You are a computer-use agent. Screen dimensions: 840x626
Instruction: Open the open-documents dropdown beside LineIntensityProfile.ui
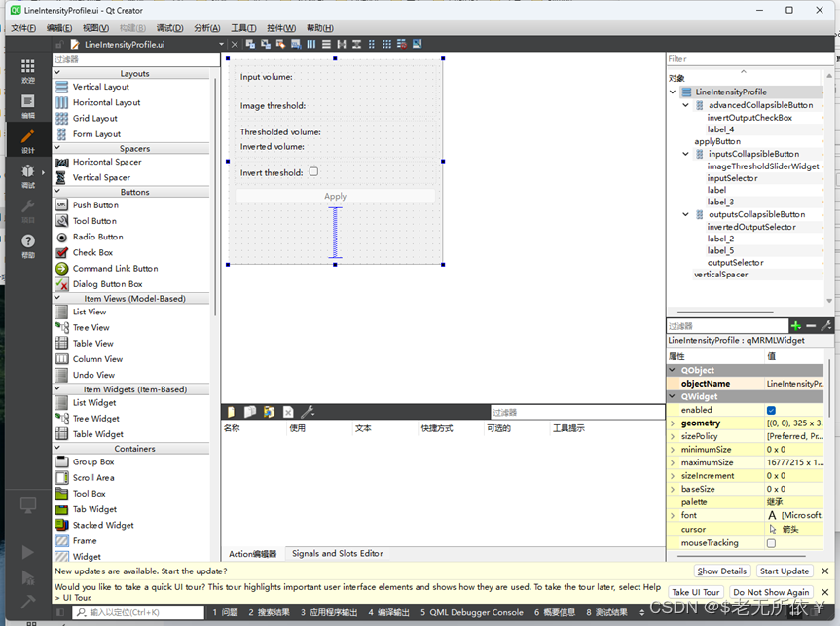[221, 44]
